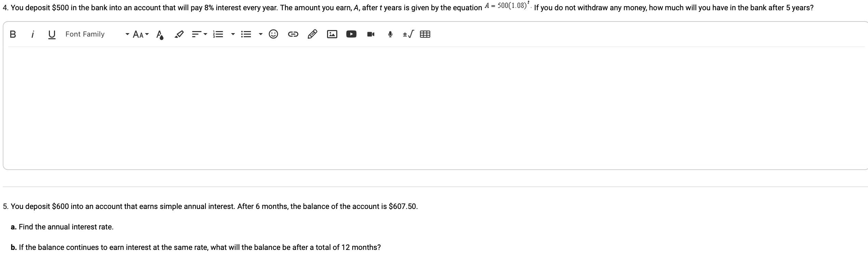Viewport: 868px width, 254px height.
Task: Open the math equation editor
Action: (x=408, y=34)
